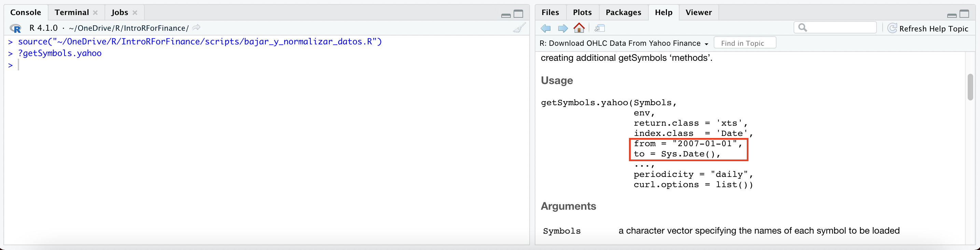980x250 pixels.
Task: Click Refresh Help Topic button
Action: [928, 29]
